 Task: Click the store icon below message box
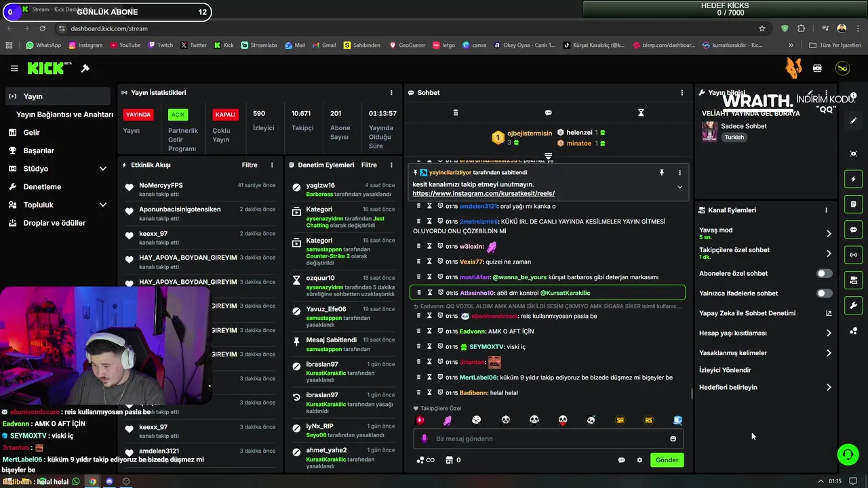click(449, 460)
